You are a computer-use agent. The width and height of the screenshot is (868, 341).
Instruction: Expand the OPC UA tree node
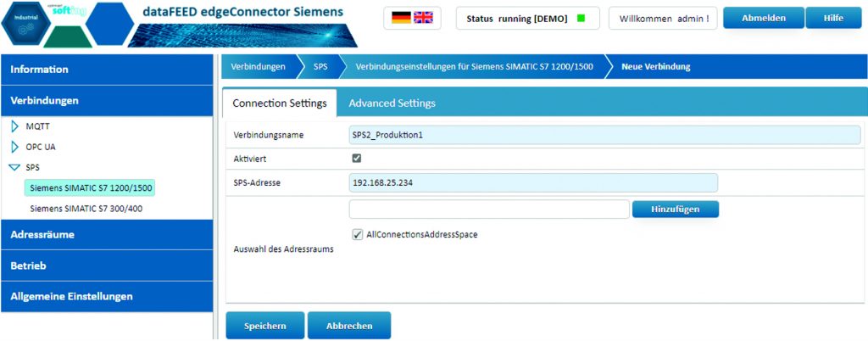tap(14, 147)
